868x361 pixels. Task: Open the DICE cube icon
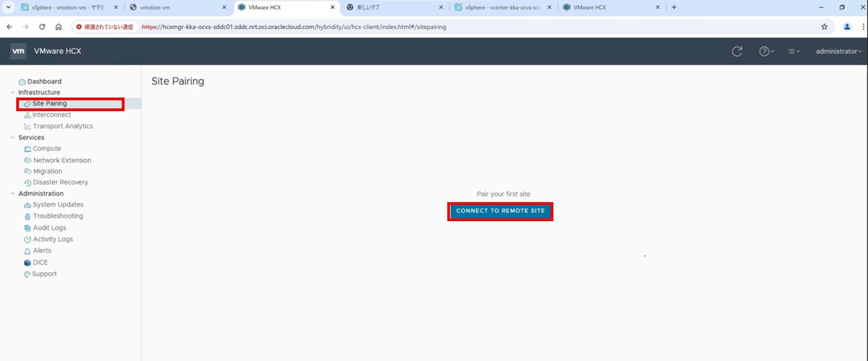pyautogui.click(x=28, y=263)
